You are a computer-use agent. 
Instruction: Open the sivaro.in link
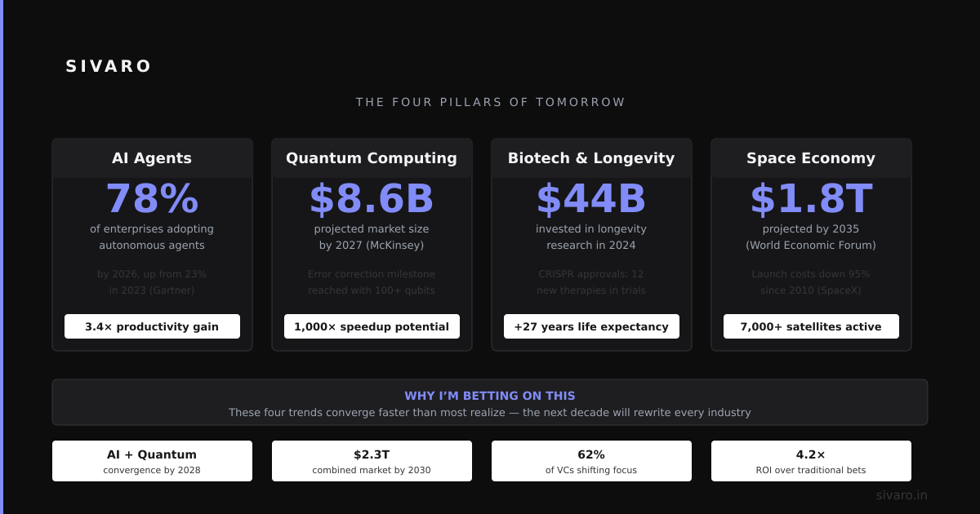point(902,494)
